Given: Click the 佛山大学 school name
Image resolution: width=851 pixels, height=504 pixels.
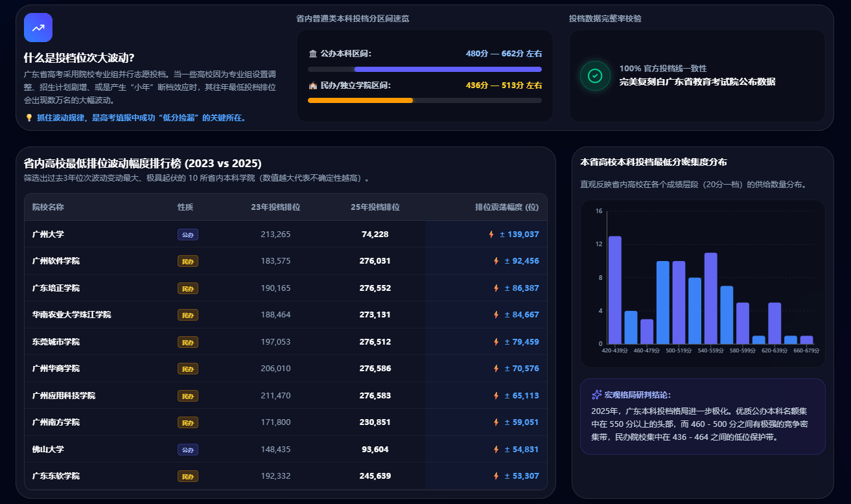Looking at the screenshot, I should coord(48,450).
